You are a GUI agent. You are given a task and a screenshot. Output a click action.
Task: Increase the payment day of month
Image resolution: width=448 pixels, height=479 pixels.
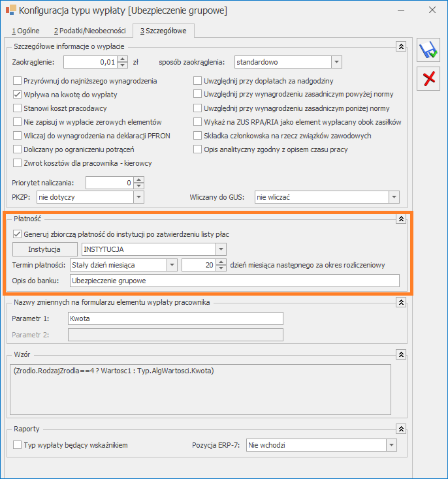click(221, 262)
